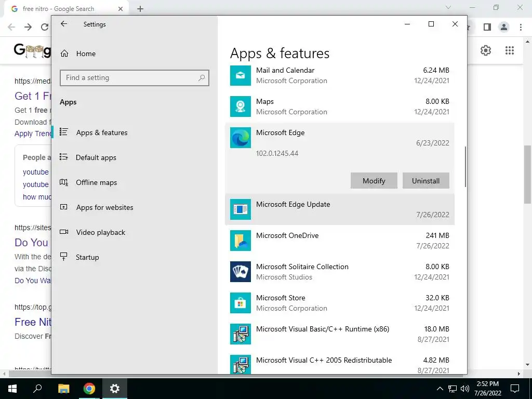Select Microsoft Visual C++ 2005 Redistributable name

click(324, 361)
